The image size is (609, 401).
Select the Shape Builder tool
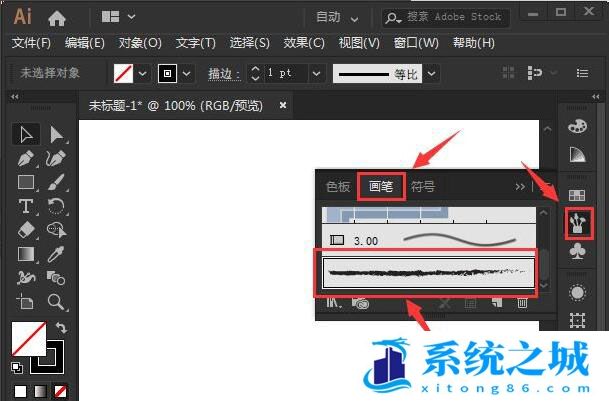(57, 230)
